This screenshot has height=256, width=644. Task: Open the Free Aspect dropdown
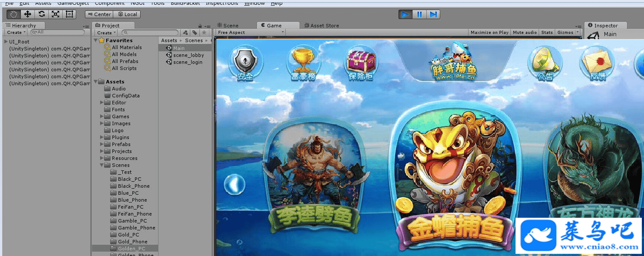point(250,33)
